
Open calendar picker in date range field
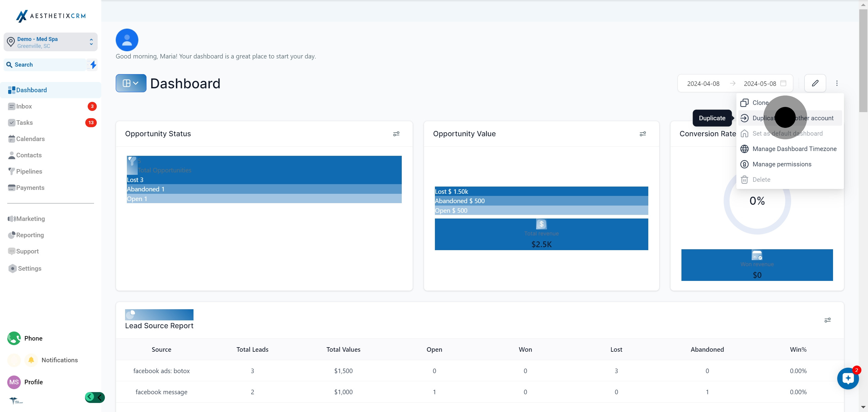[783, 83]
